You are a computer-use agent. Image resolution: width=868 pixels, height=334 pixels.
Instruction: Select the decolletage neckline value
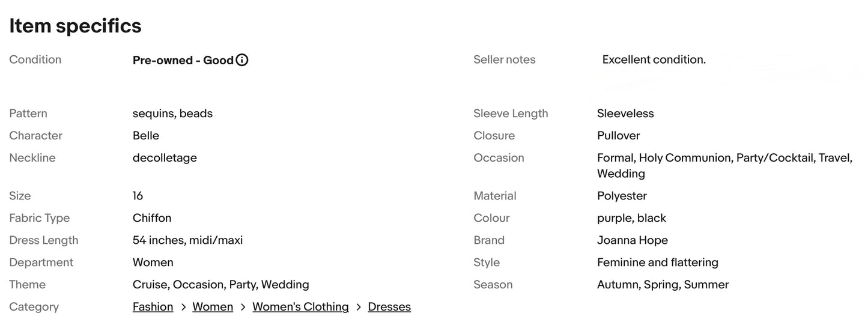165,158
